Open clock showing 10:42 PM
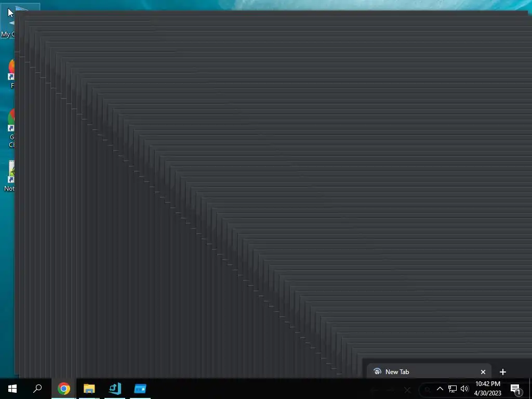Image resolution: width=532 pixels, height=399 pixels. (x=487, y=389)
